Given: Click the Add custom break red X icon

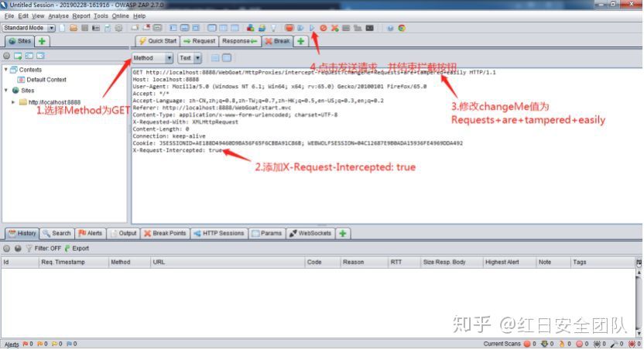Looking at the screenshot, I should pyautogui.click(x=334, y=28).
